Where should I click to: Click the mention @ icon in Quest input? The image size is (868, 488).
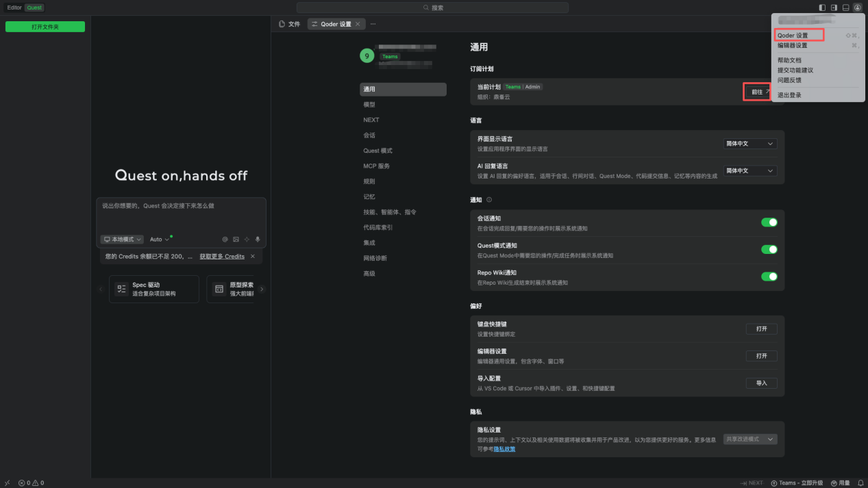(225, 240)
